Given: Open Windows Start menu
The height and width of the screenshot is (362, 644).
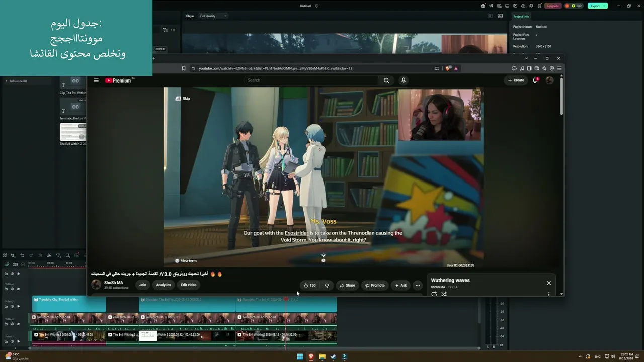Looking at the screenshot, I should tap(300, 357).
